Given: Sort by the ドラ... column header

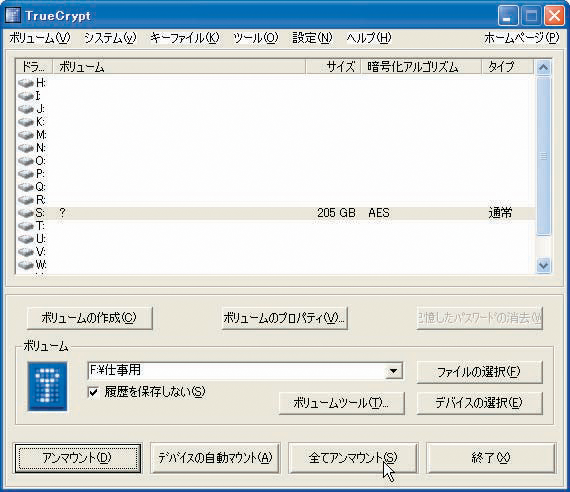Looking at the screenshot, I should 35,67.
